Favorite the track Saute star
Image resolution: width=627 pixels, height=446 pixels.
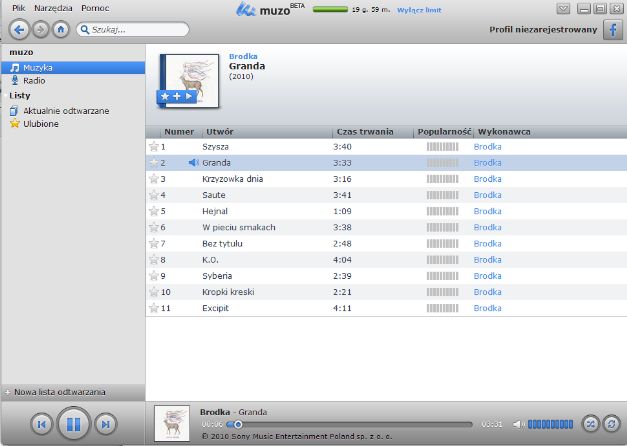[154, 195]
